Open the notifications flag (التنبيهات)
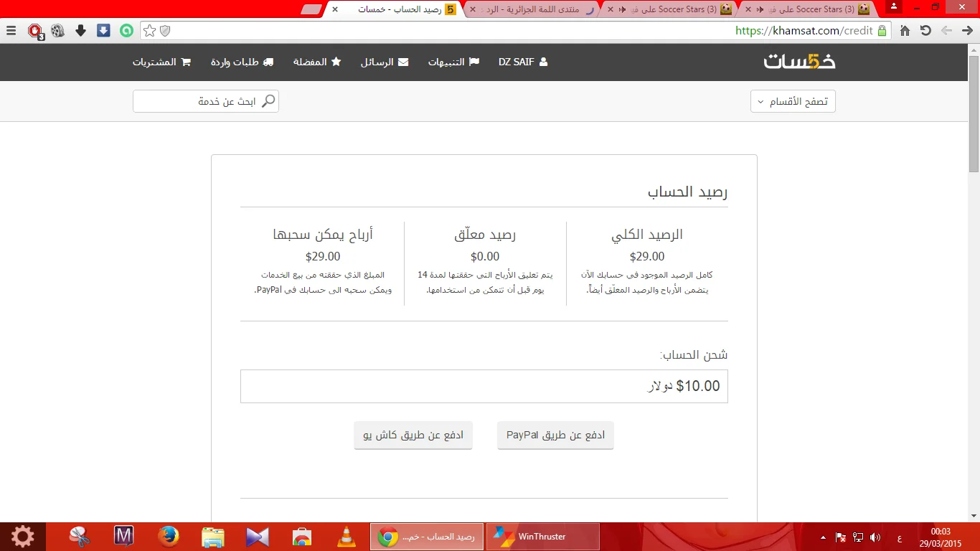This screenshot has width=980, height=551. point(453,62)
